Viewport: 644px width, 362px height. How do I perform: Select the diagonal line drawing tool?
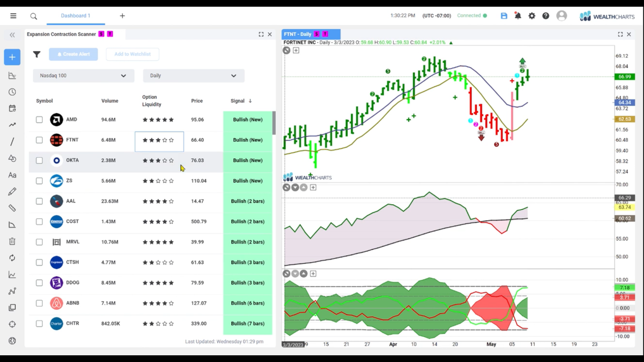12,141
